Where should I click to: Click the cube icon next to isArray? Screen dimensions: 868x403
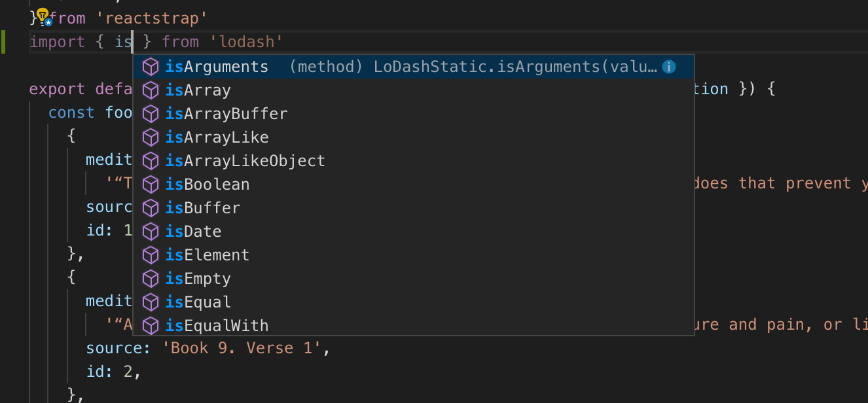pos(151,90)
